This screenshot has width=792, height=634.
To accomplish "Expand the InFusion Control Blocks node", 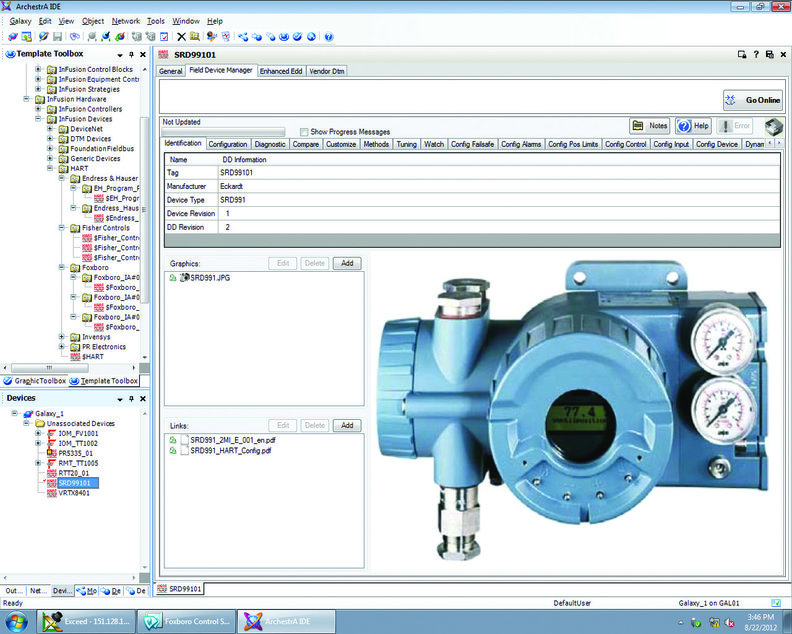I will (38, 69).
